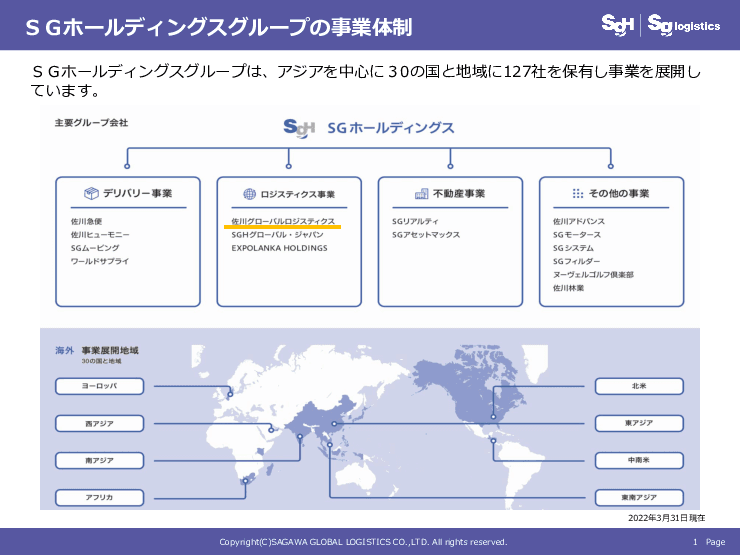The height and width of the screenshot is (555, 740).
Task: Click the 海外 label above the map
Action: click(65, 350)
